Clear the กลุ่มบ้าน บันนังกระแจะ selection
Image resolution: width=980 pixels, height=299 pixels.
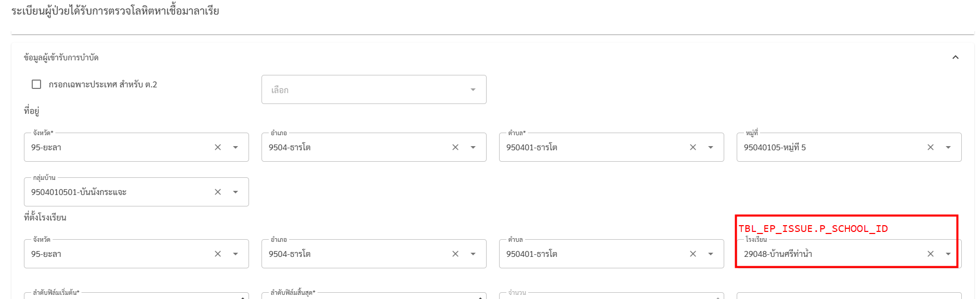218,192
